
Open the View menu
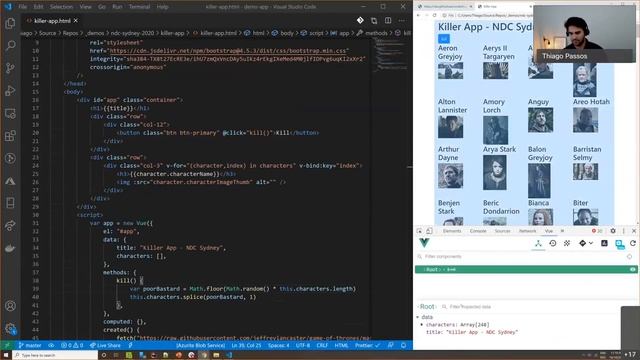85,7
